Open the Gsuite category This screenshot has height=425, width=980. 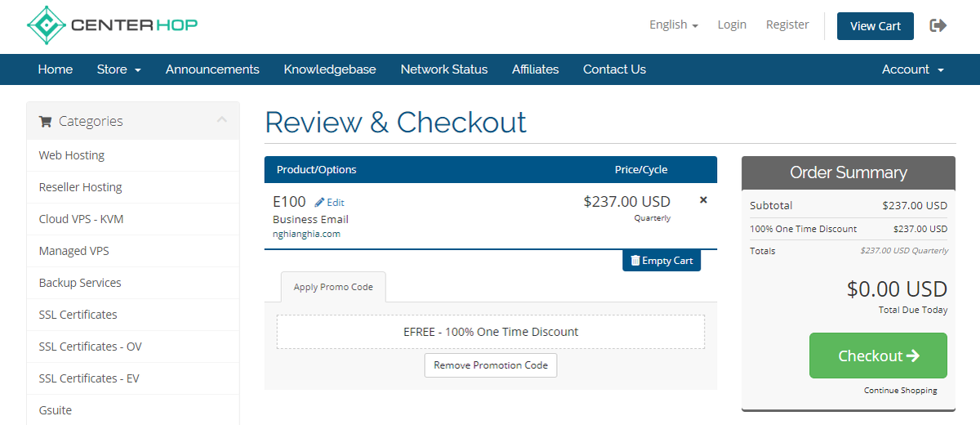133,410
